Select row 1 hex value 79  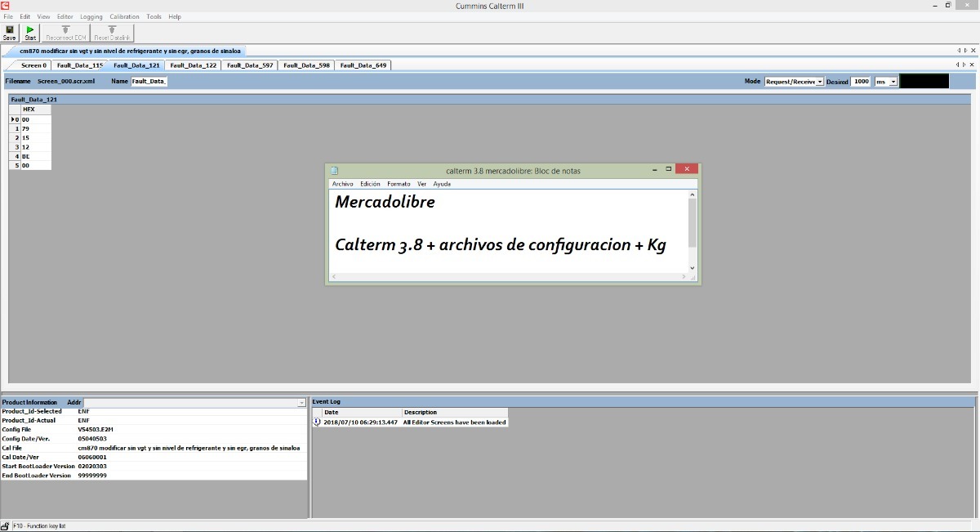[x=36, y=128]
